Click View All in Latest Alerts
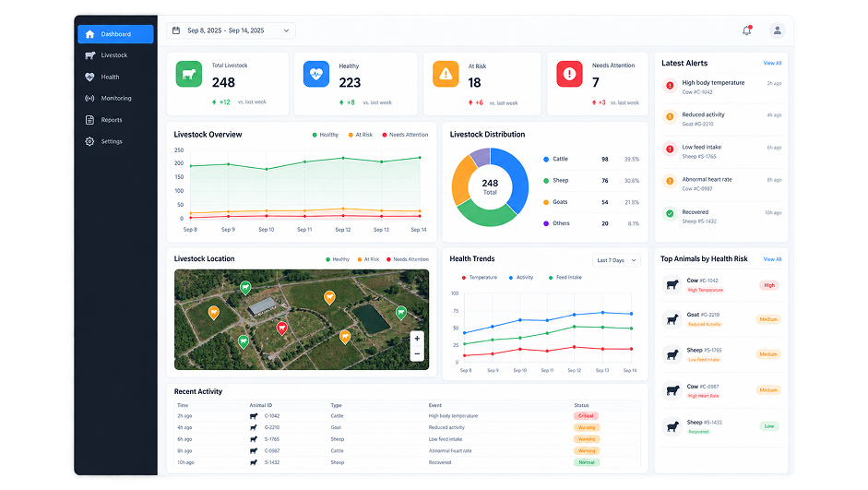The image size is (868, 490). pyautogui.click(x=772, y=63)
